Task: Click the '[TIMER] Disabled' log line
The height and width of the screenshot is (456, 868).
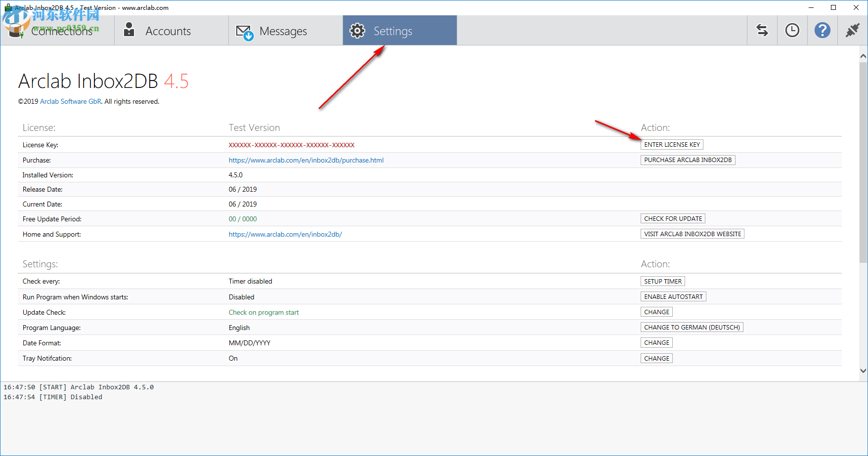Action: 53,397
